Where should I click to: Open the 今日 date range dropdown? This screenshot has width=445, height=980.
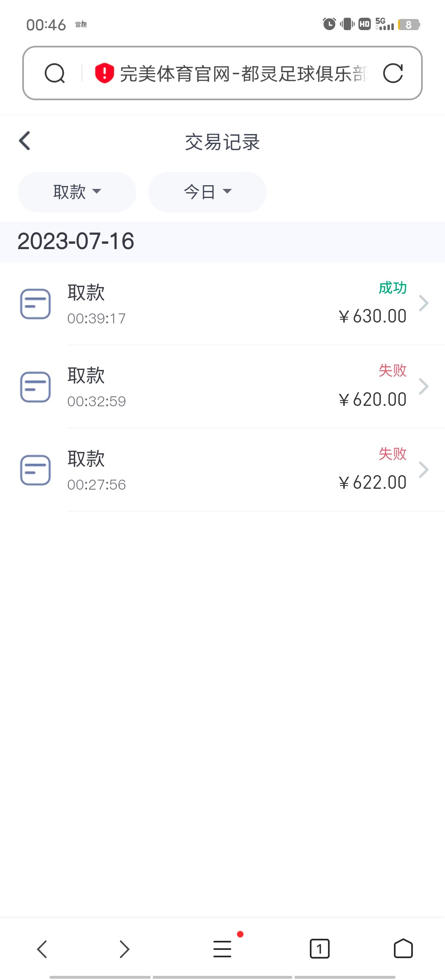tap(207, 192)
